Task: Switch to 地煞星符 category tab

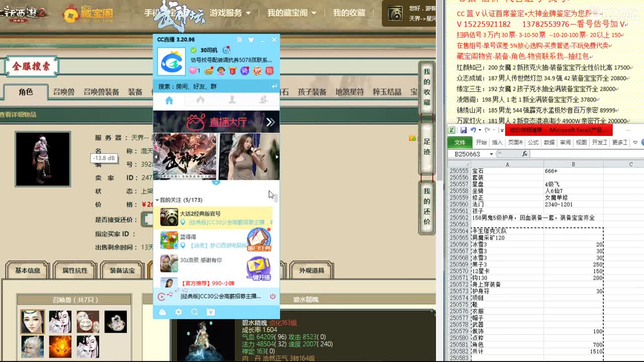Action: pyautogui.click(x=350, y=92)
